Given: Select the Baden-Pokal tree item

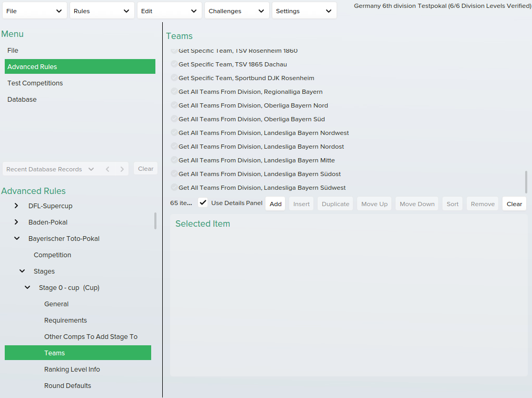Looking at the screenshot, I should [x=48, y=222].
